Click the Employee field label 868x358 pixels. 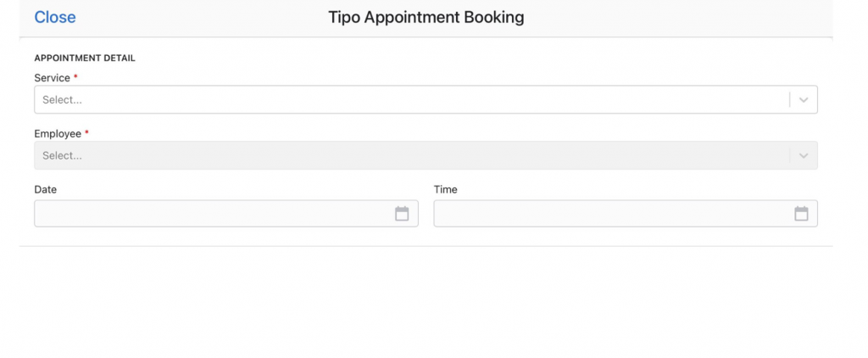point(58,134)
